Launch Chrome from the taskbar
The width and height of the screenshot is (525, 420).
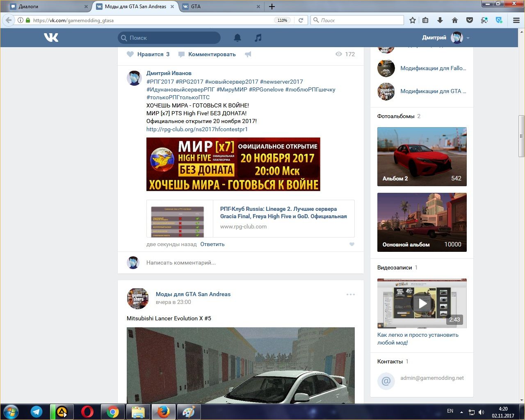[x=113, y=412]
